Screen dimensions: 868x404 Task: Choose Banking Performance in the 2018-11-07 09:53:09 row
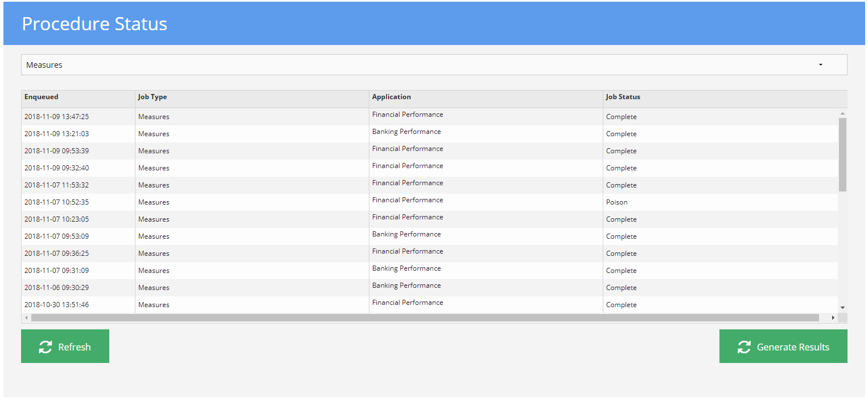(406, 234)
